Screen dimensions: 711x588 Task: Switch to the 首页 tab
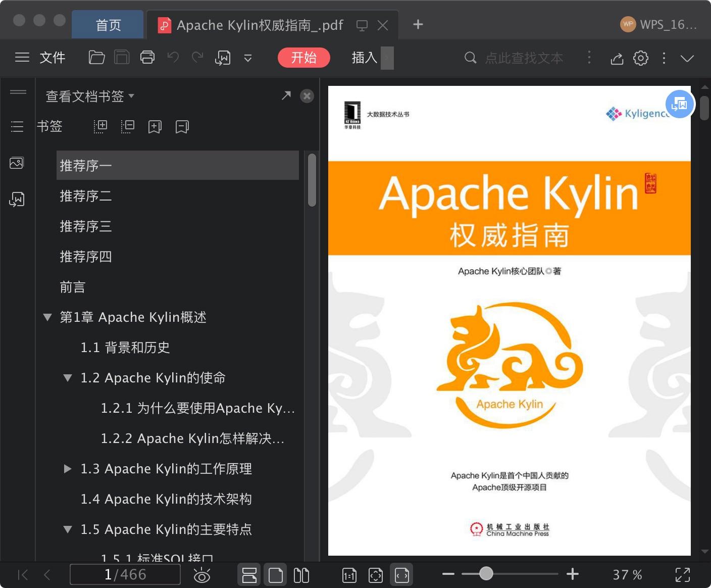click(x=108, y=25)
